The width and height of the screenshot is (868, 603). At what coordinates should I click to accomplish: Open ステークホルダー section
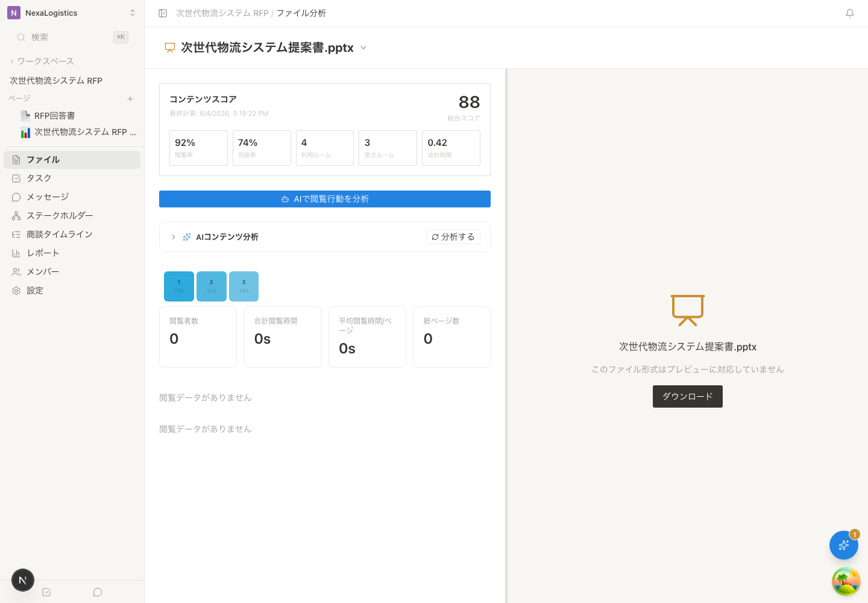(72, 216)
